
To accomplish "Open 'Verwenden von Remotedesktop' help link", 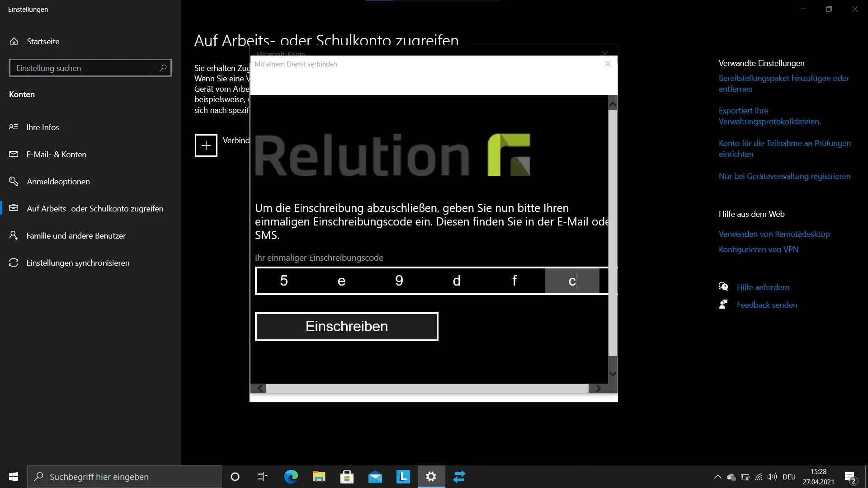I will pyautogui.click(x=774, y=234).
